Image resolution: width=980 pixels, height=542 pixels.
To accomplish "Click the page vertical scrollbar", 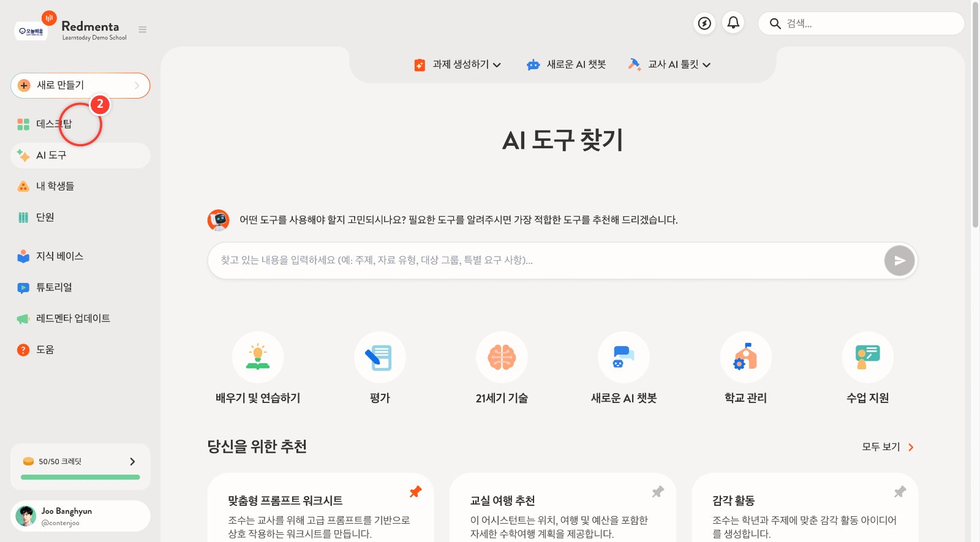I will 975,116.
